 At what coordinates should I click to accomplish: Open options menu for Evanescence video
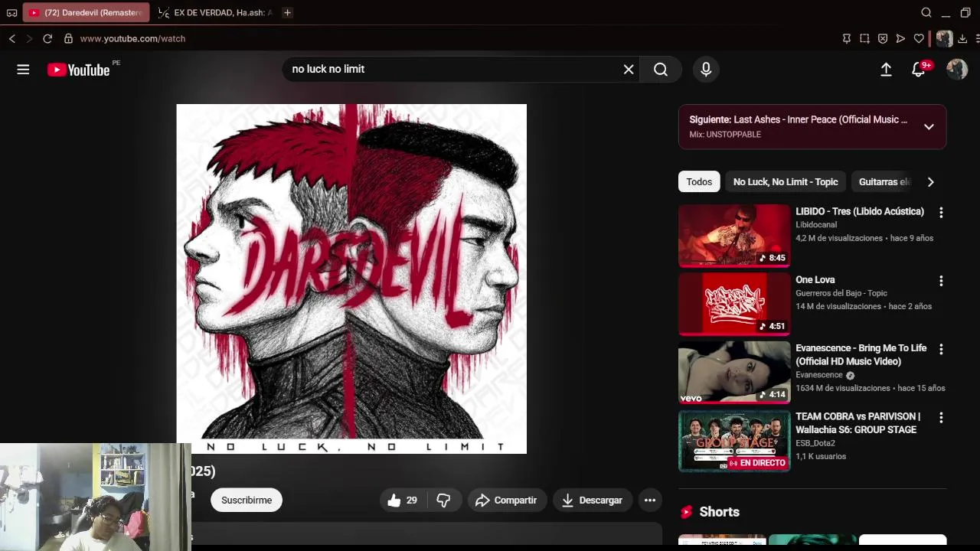941,349
